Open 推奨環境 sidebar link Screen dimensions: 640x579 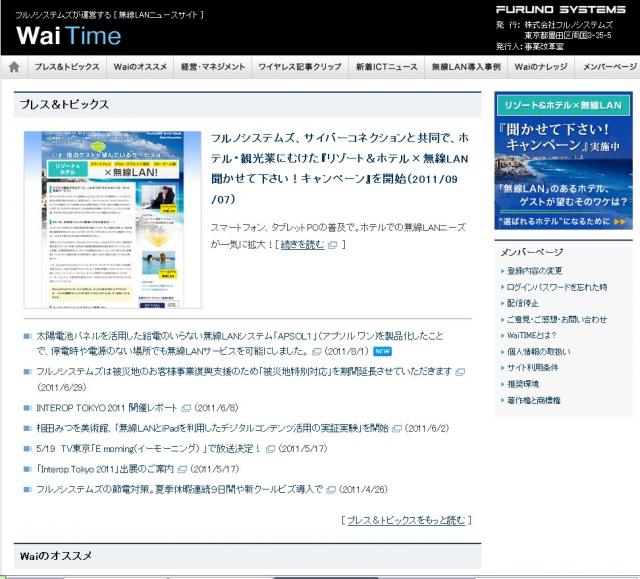[x=522, y=384]
